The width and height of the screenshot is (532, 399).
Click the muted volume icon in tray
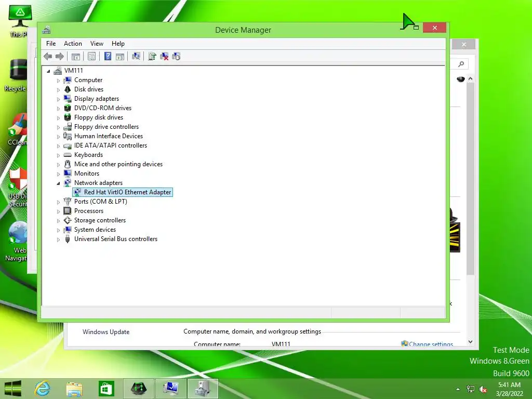(x=483, y=389)
